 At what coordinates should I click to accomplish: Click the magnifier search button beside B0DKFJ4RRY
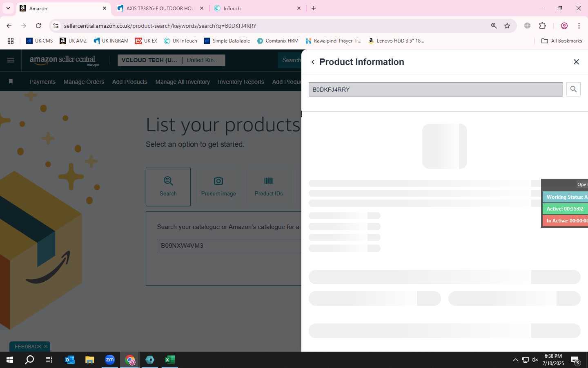(573, 89)
